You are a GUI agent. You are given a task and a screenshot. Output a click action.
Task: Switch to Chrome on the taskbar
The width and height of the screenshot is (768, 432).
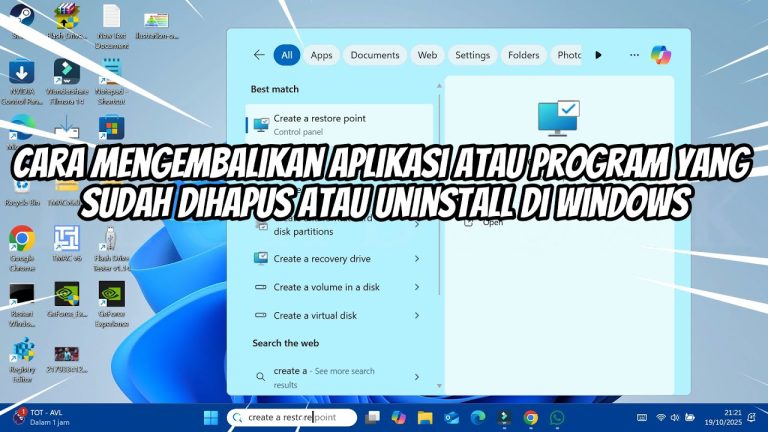[x=530, y=418]
